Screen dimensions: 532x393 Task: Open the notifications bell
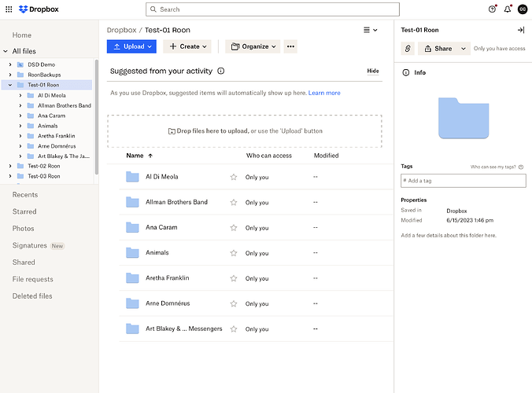tap(508, 9)
